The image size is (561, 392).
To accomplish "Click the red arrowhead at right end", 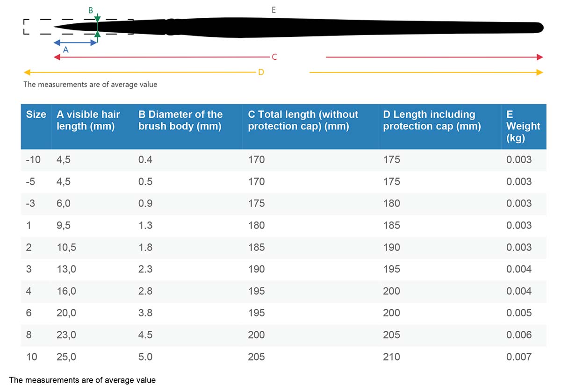I will coord(540,57).
